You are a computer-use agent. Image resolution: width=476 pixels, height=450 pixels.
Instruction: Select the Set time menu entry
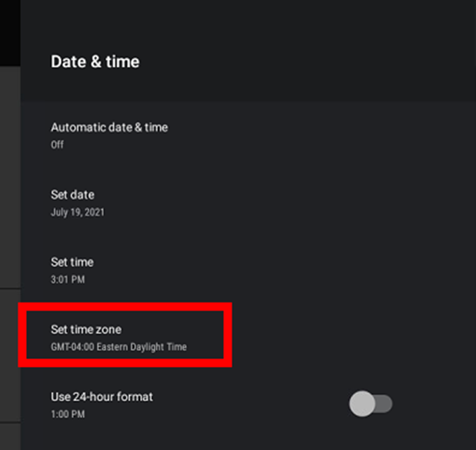tap(248, 271)
